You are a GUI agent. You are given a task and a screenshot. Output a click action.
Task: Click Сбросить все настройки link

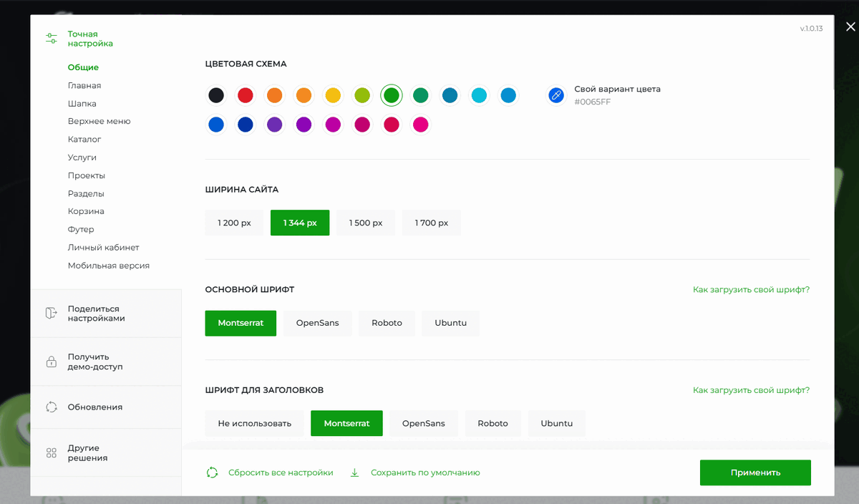(x=281, y=472)
